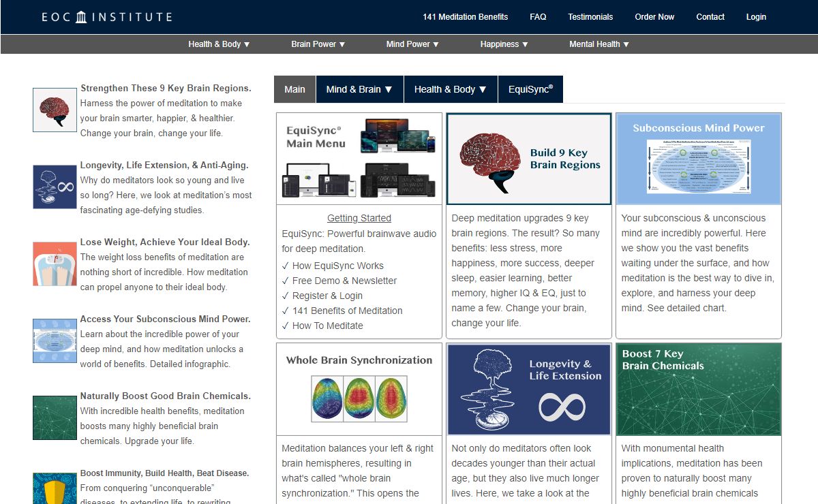Open the shield icon beside Boost Immunity
Viewport: 818px width, 504px height.
(55, 488)
